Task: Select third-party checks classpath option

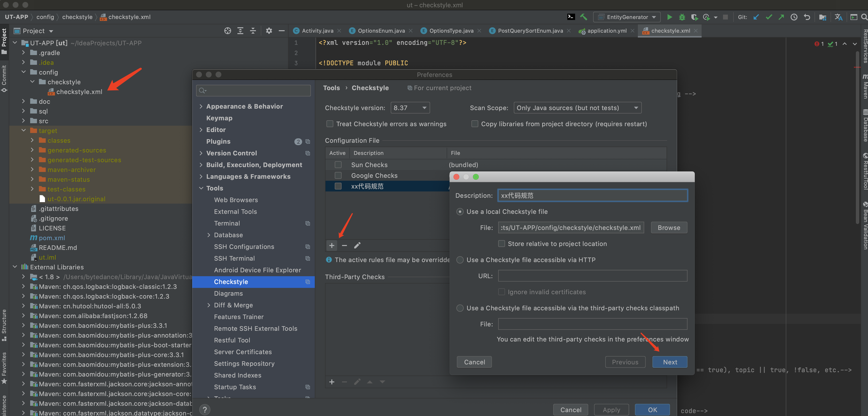Action: 460,308
